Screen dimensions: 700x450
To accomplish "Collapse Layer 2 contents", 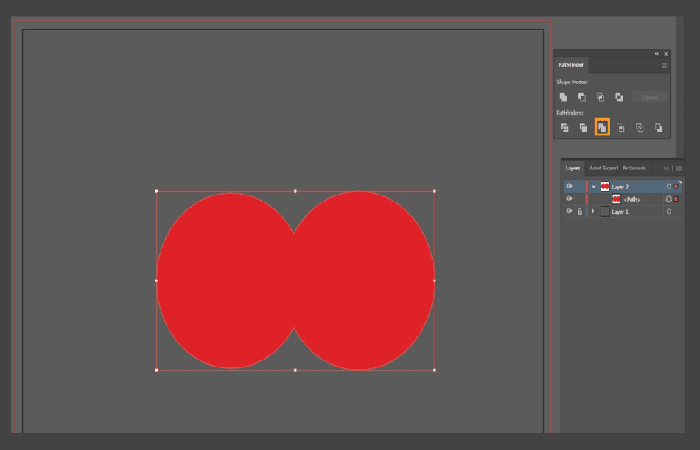I will tap(594, 186).
